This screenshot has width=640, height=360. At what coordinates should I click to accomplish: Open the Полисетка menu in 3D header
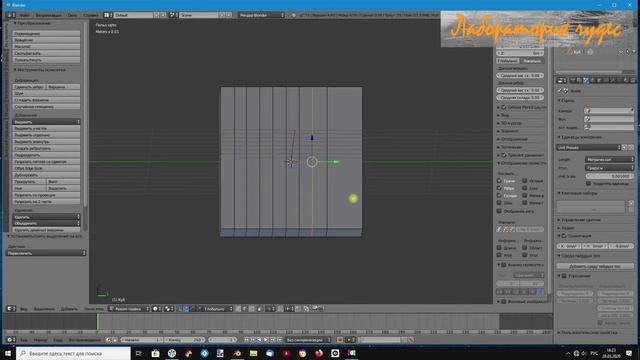[x=94, y=309]
